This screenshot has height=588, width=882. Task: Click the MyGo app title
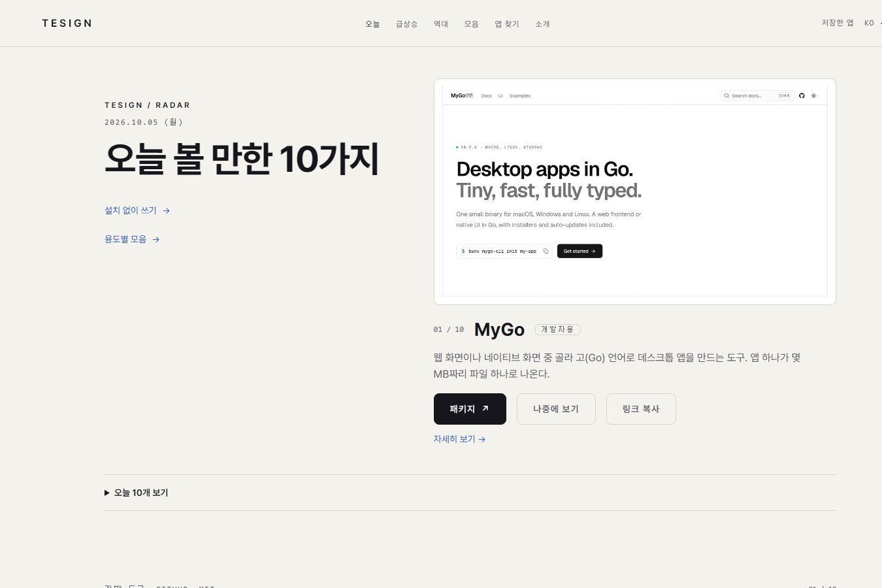click(499, 329)
